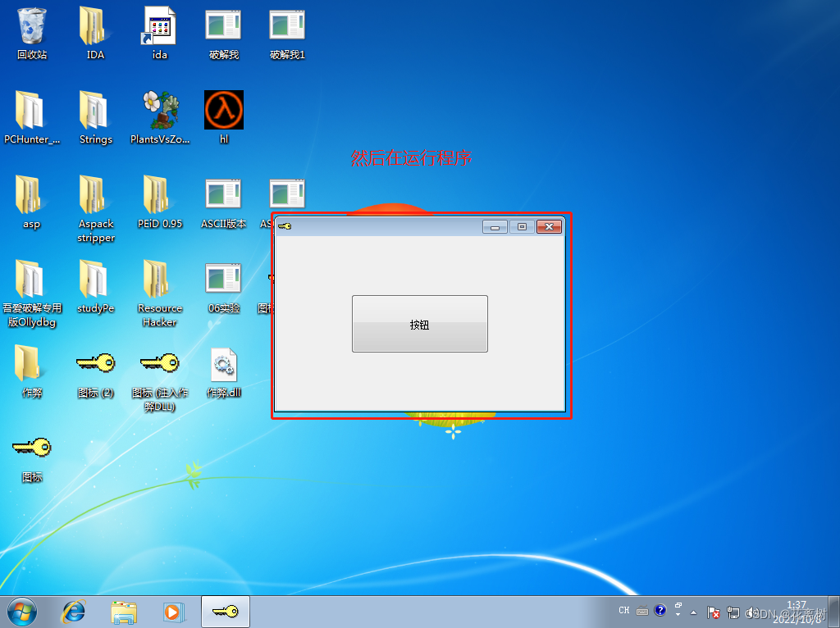Image resolution: width=840 pixels, height=628 pixels.
Task: Select the Aspack stripper folder
Action: point(95,209)
